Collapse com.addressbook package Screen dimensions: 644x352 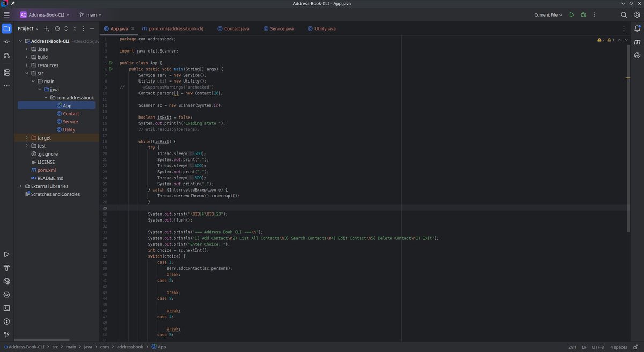click(x=46, y=97)
